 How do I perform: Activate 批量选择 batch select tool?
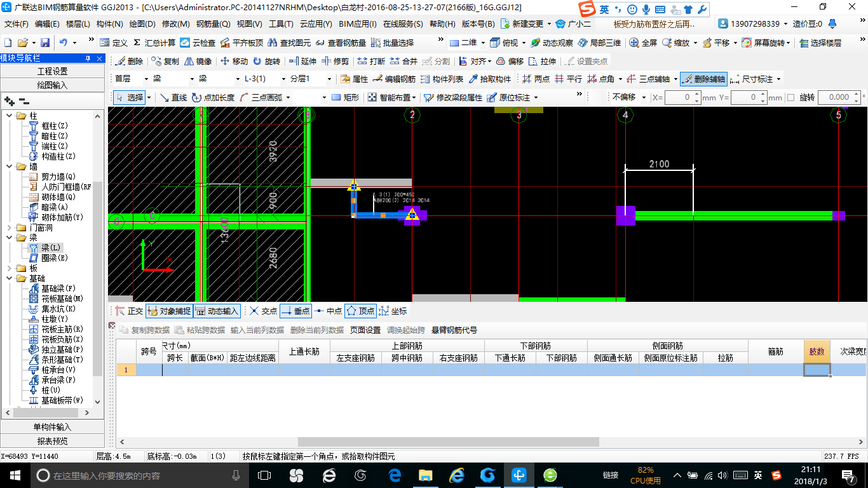tap(392, 43)
